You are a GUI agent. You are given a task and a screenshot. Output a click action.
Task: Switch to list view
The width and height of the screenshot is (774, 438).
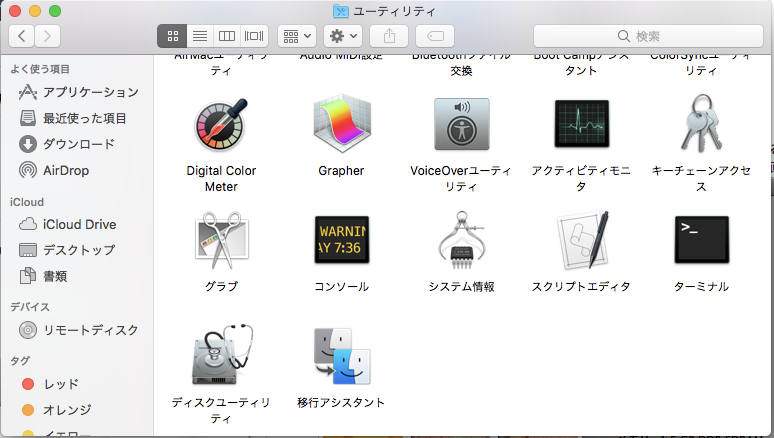(x=200, y=36)
